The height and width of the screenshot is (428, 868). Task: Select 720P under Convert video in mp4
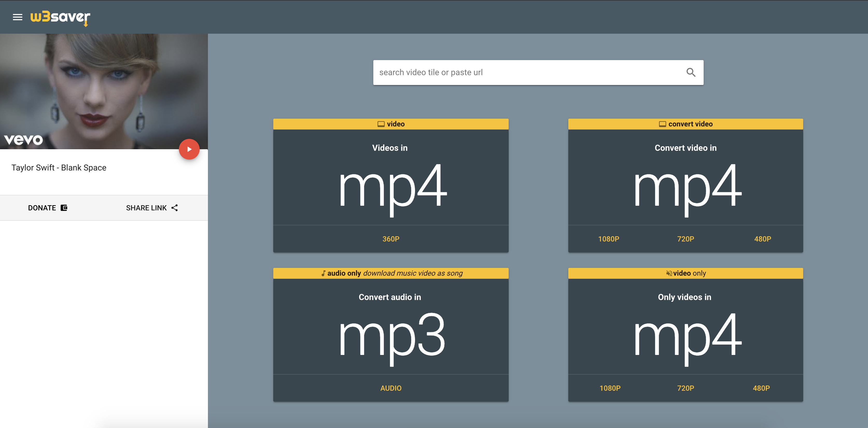(686, 239)
